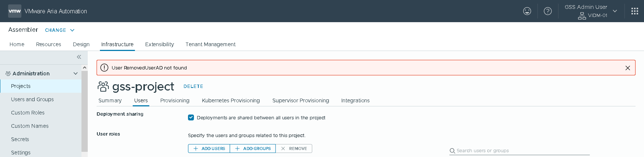Collapse sidebar with double-chevron icon
Viewport: 644px width, 157px height.
click(79, 57)
